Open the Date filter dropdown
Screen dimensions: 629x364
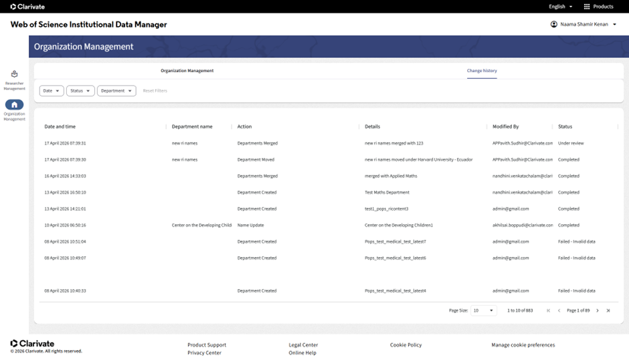click(x=52, y=91)
